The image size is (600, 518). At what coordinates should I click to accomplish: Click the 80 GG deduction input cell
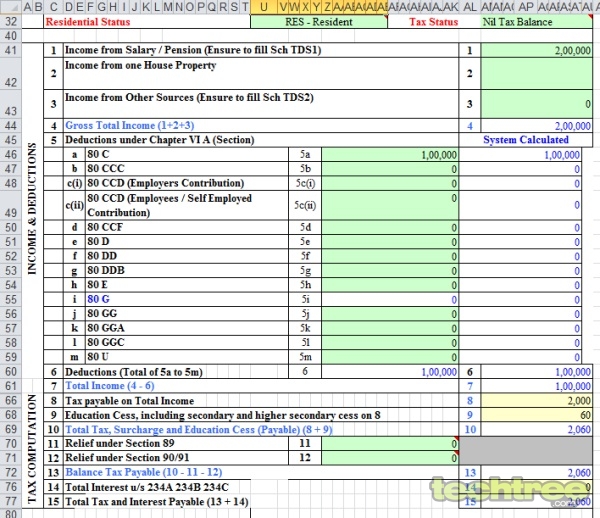tap(390, 314)
